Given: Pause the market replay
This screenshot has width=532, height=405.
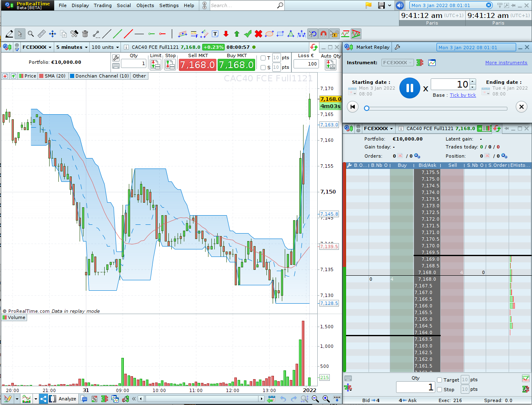Looking at the screenshot, I should (410, 88).
